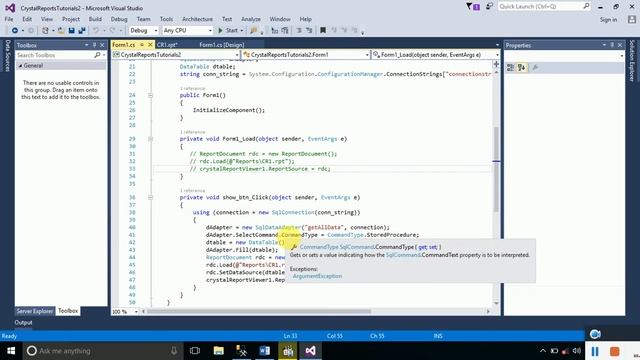Screen dimensions: 640x360
Task: Open the File menu
Action: (9, 19)
